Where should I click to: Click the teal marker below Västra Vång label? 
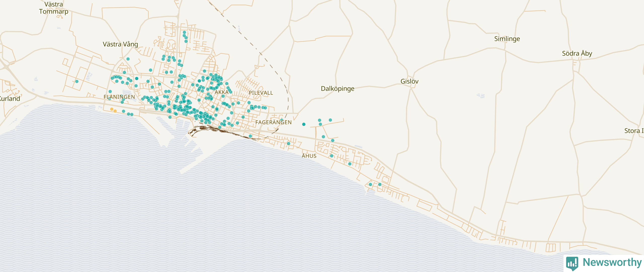[128, 59]
